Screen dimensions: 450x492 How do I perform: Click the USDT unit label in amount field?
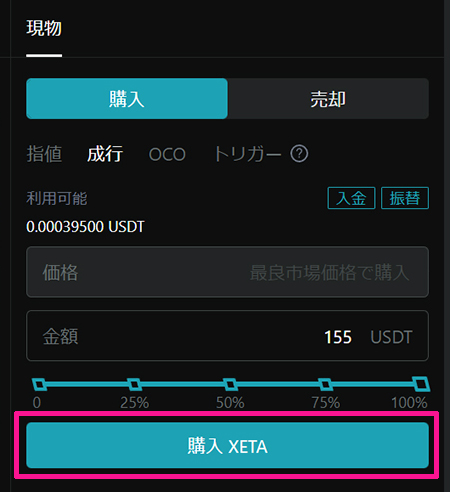[x=391, y=337]
